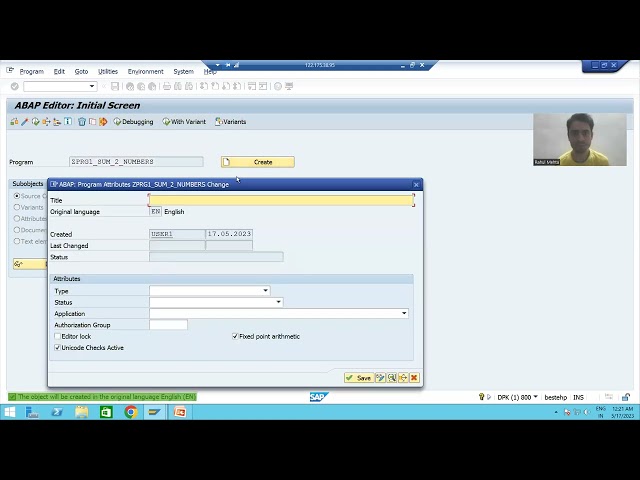Click the green Enter checkmark icon
This screenshot has width=640, height=480.
[x=14, y=86]
